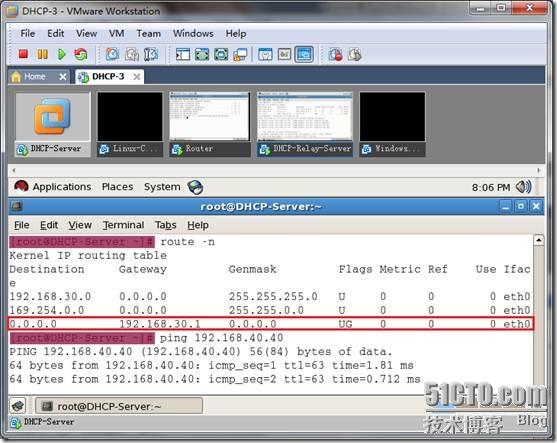Viewport: 557px width, 443px height.
Task: Close the DHCP-3 tab
Action: [x=137, y=76]
